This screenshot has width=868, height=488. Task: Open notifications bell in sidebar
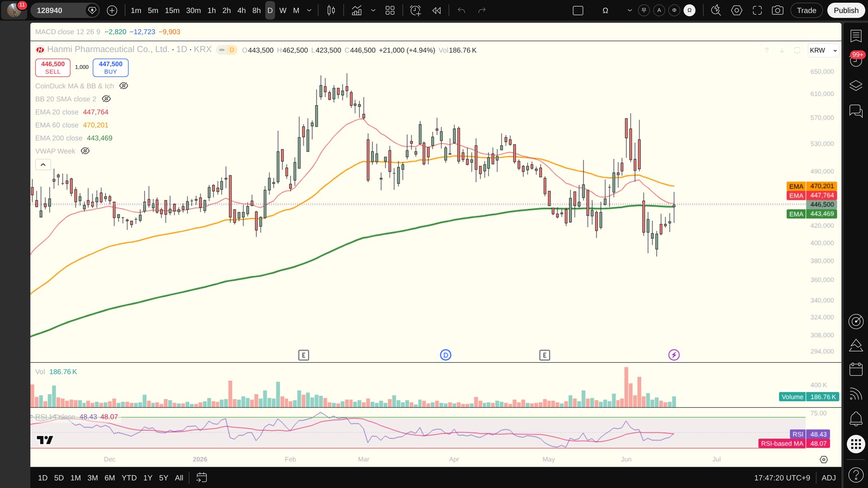click(856, 419)
